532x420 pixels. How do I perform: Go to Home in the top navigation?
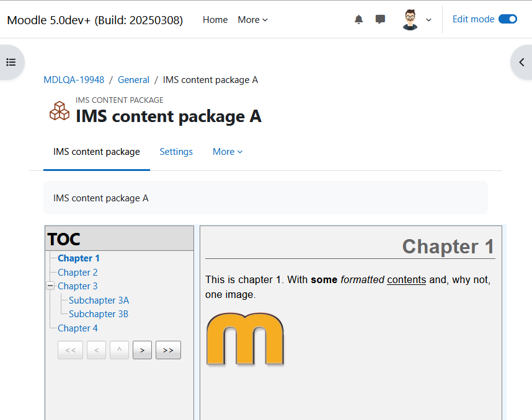215,20
